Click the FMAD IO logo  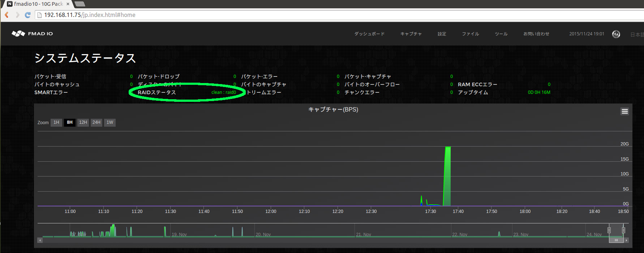[x=32, y=34]
